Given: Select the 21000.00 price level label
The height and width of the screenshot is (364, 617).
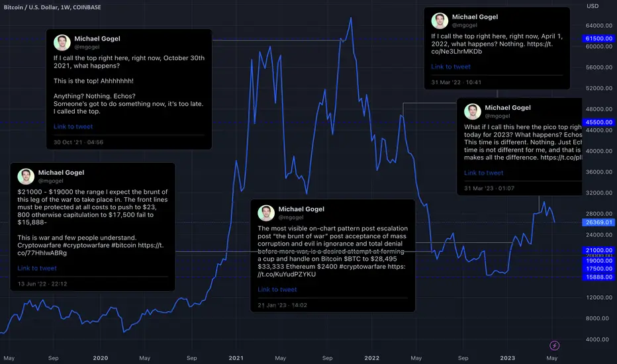Looking at the screenshot, I should point(598,250).
